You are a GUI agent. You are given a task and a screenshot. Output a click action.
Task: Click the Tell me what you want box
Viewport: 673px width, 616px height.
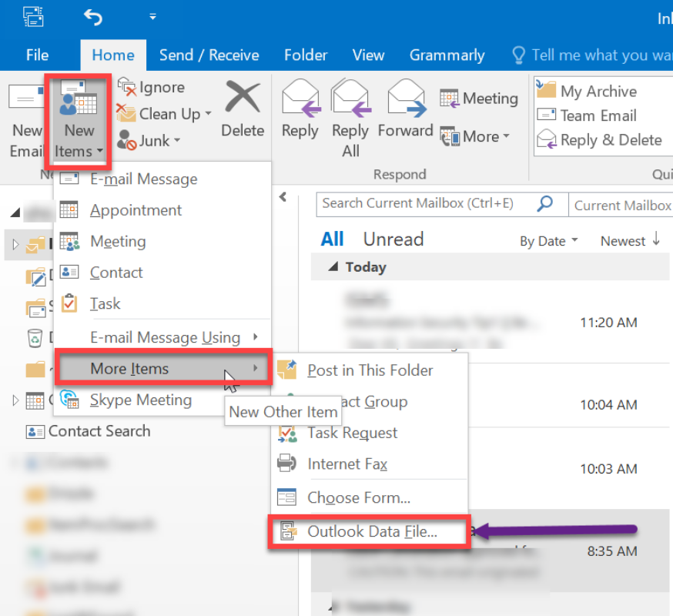point(592,55)
